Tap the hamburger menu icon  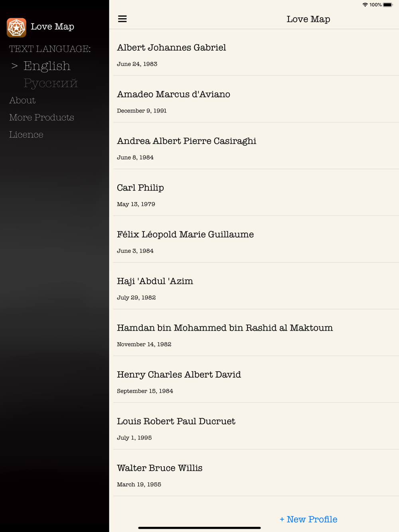coord(122,19)
